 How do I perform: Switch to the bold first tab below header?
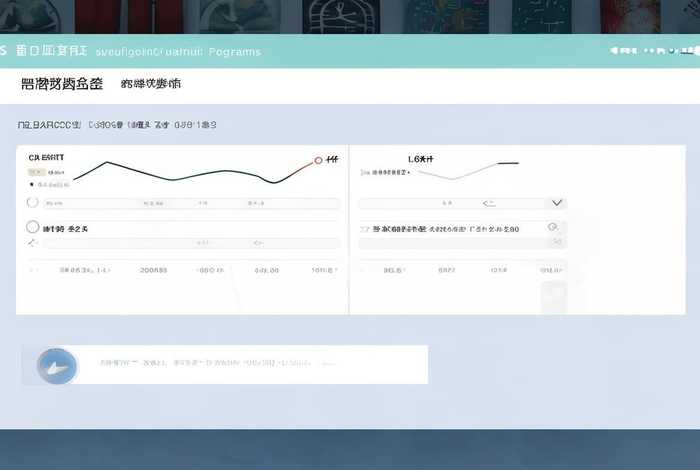[x=61, y=85]
